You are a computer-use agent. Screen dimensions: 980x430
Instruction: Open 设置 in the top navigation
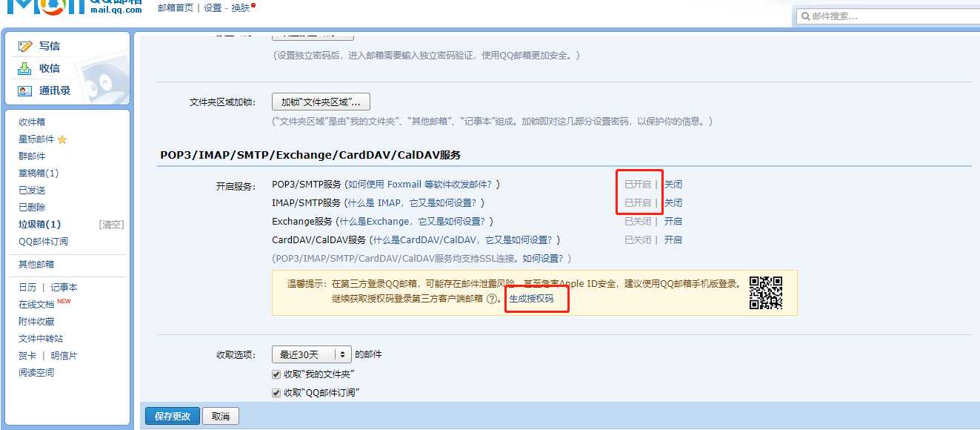213,7
